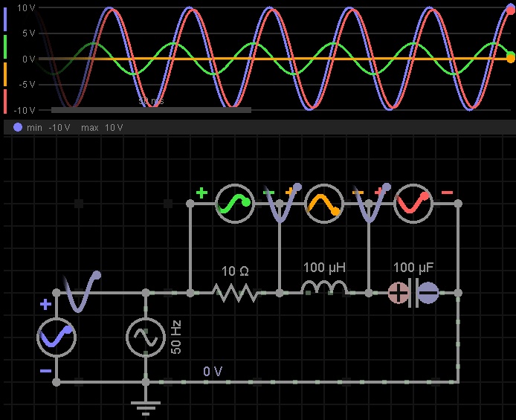Click the green trace color bar on scope
Viewport: 516px width, 420px height.
pos(6,46)
